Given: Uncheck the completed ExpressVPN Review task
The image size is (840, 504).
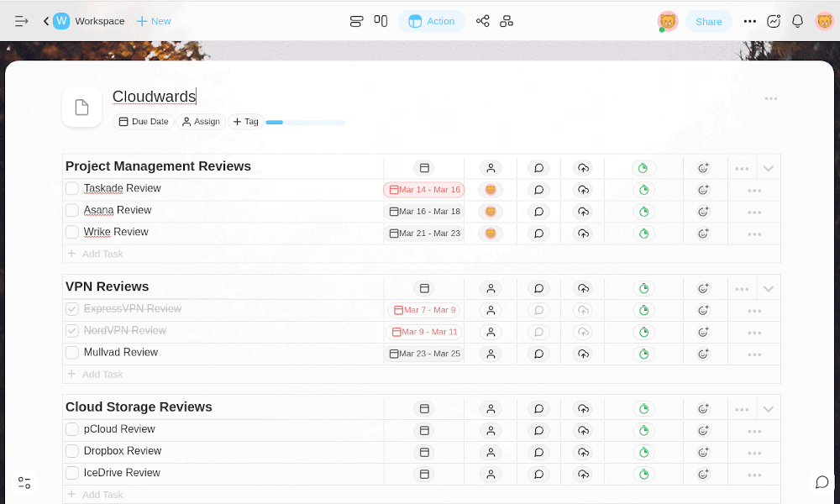Looking at the screenshot, I should click(71, 309).
